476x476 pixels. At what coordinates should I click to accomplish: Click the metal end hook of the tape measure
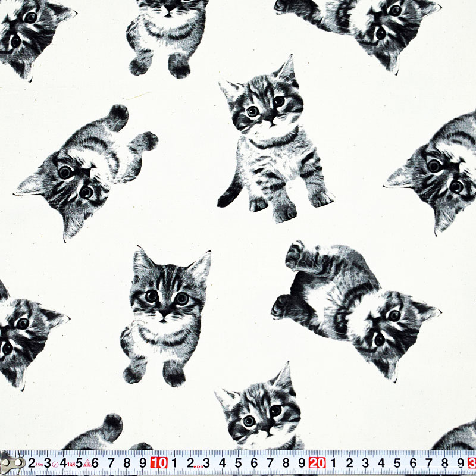(x=12, y=464)
